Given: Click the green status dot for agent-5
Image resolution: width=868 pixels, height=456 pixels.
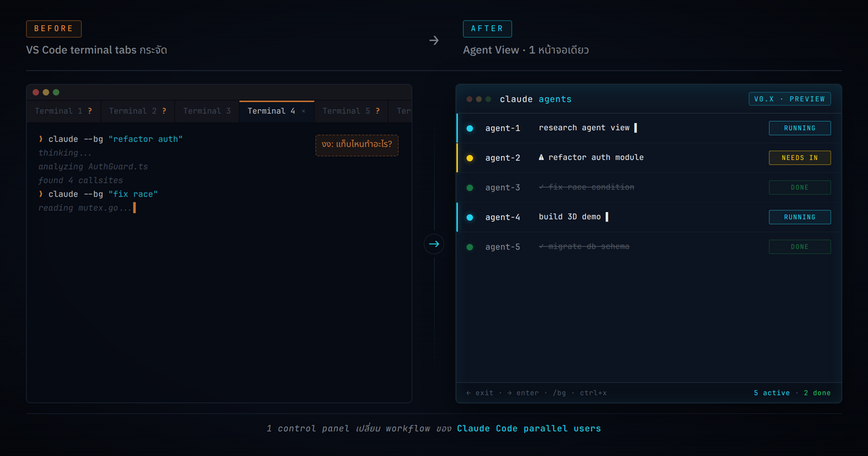Looking at the screenshot, I should pos(469,247).
